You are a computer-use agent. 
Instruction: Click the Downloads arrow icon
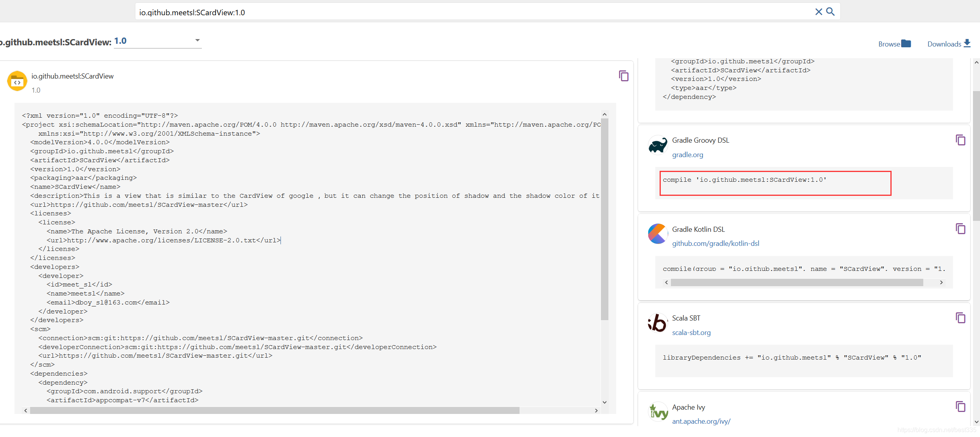pos(967,43)
